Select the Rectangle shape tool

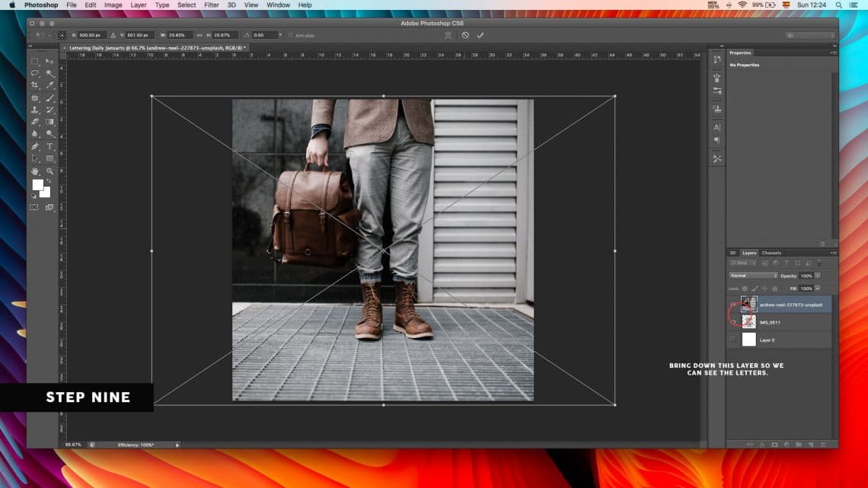click(x=49, y=159)
